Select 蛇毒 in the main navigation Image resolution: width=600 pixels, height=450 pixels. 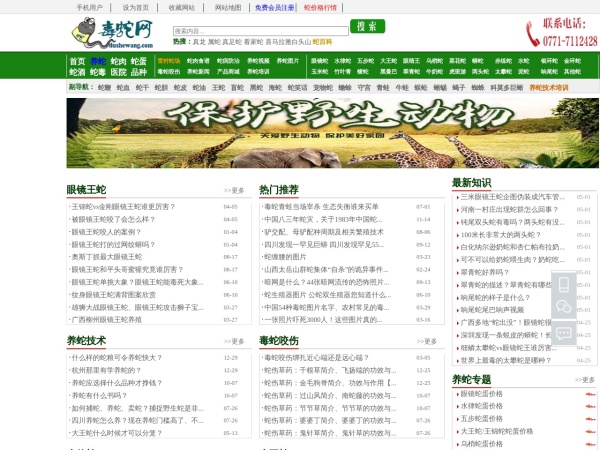(98, 72)
